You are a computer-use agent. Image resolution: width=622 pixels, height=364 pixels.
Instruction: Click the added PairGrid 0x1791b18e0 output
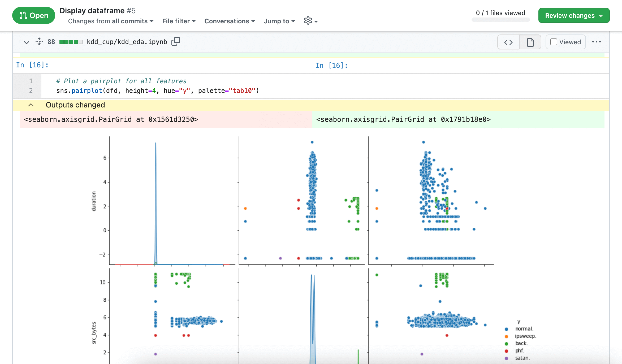tap(403, 119)
